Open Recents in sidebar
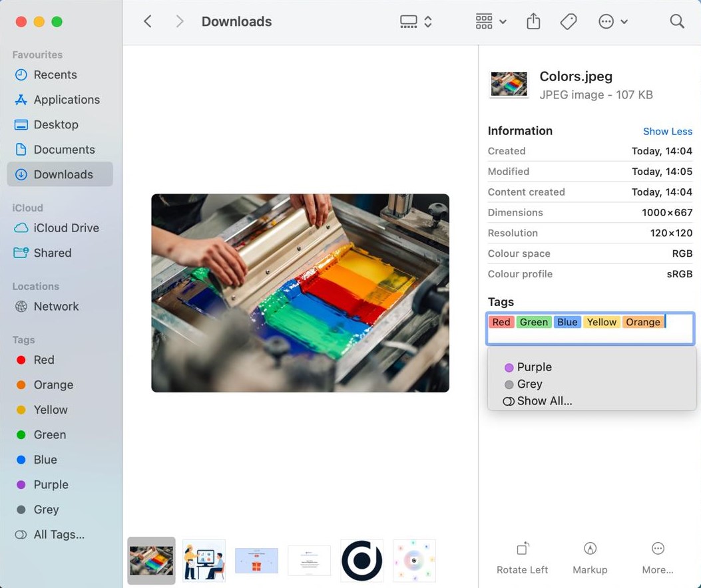This screenshot has width=701, height=588. (55, 75)
